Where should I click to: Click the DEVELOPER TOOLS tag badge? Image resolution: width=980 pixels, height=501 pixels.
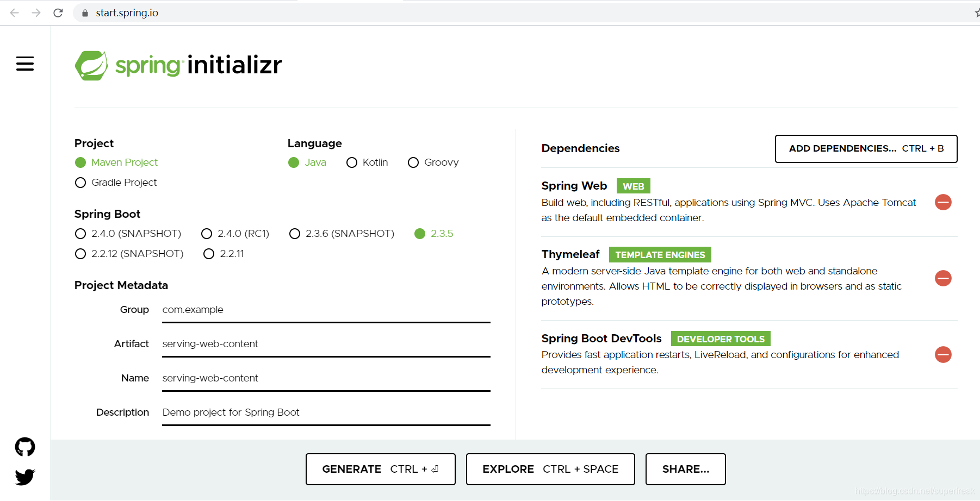tap(721, 339)
